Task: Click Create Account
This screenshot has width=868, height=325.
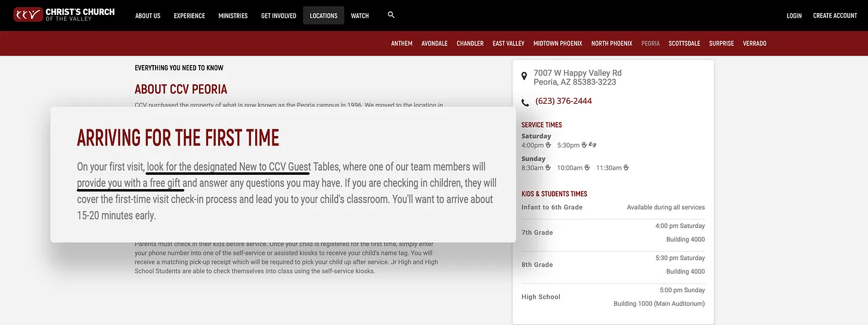Action: 835,16
